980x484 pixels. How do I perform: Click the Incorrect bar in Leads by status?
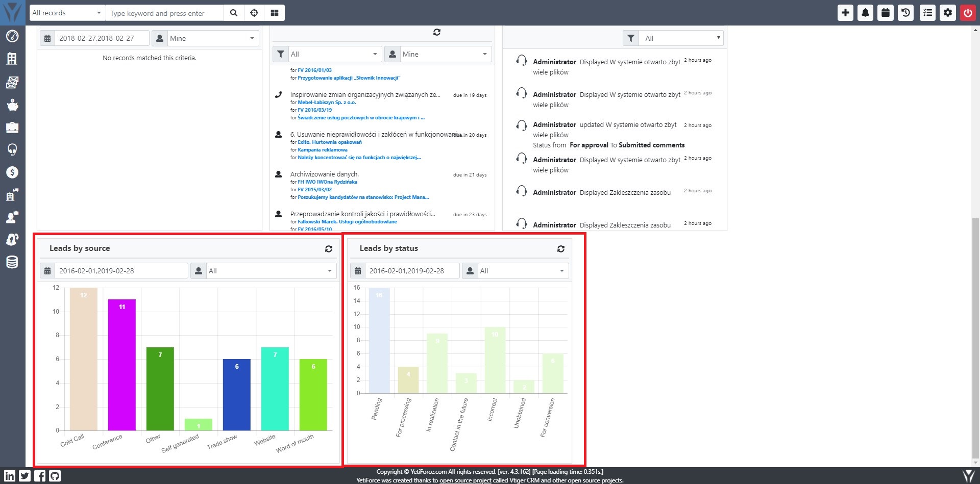click(x=495, y=360)
